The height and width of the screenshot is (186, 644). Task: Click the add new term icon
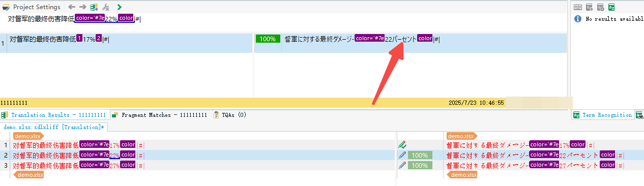(590, 7)
